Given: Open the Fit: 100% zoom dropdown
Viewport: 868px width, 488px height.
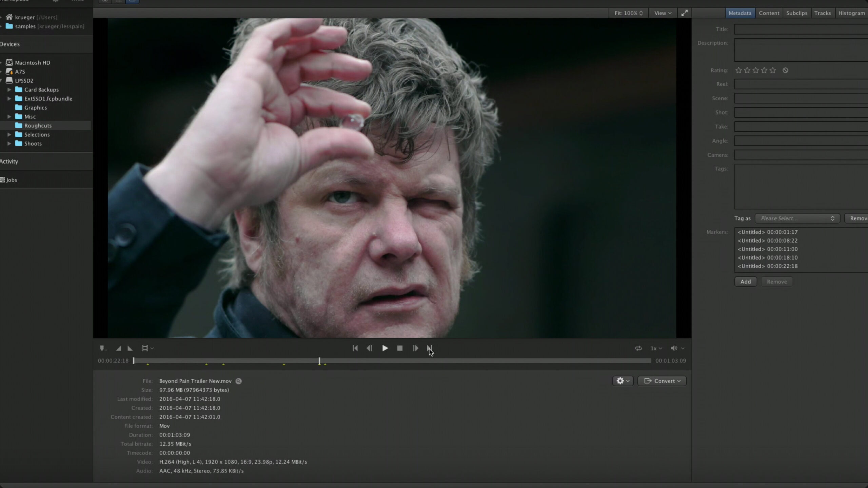Looking at the screenshot, I should pos(629,13).
